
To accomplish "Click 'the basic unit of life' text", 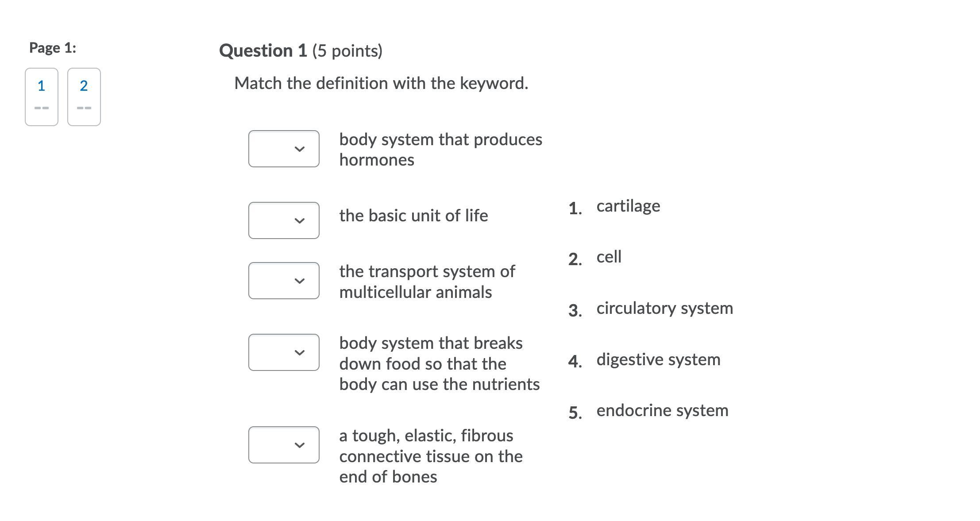I will 413,216.
